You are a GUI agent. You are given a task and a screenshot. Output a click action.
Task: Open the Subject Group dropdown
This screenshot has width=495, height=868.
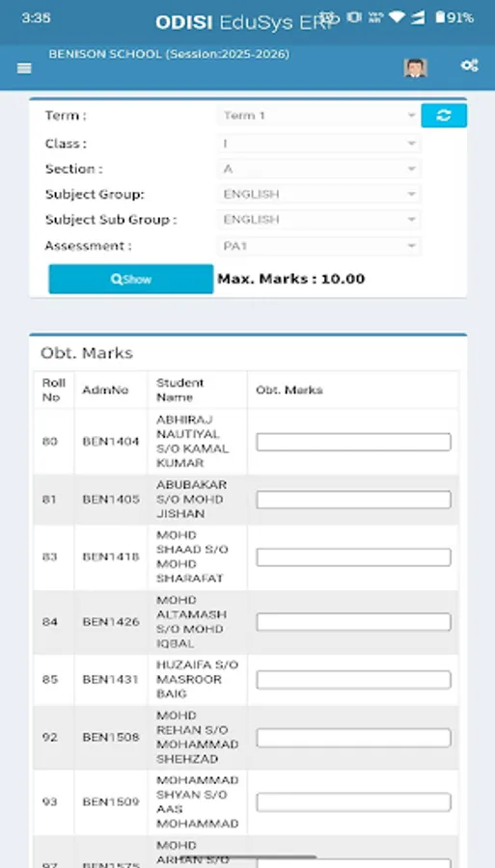point(318,194)
